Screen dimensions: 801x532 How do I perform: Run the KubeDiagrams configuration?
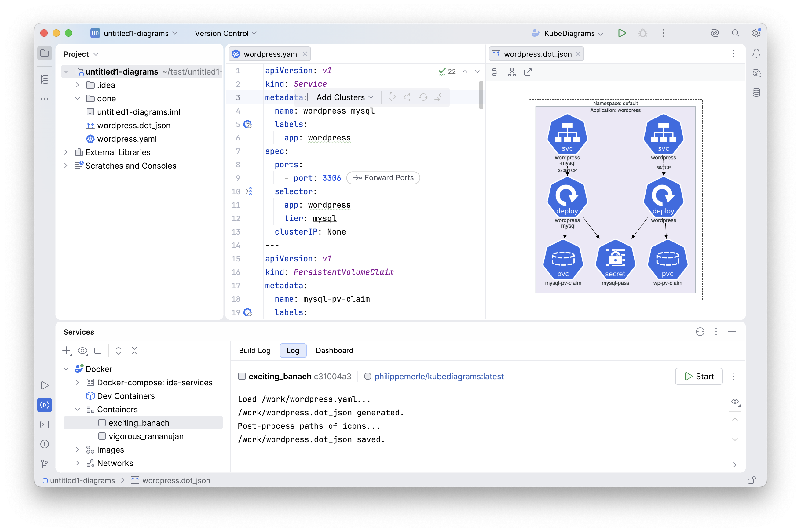click(622, 33)
